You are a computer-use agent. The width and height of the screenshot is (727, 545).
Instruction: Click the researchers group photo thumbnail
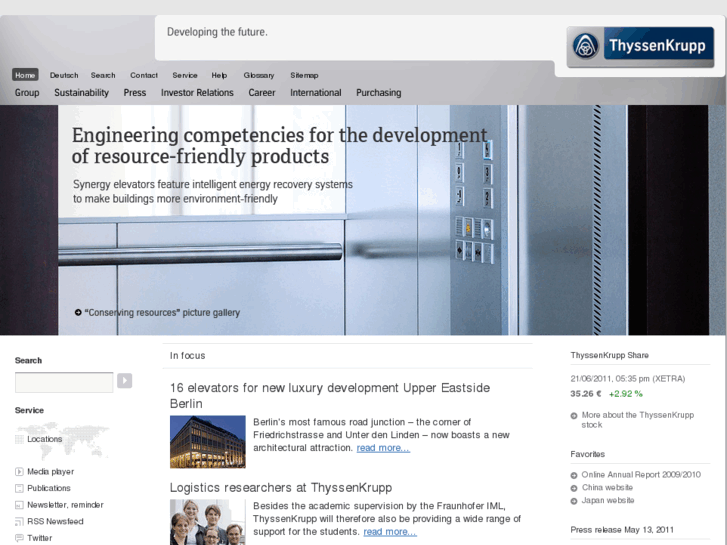tap(208, 522)
